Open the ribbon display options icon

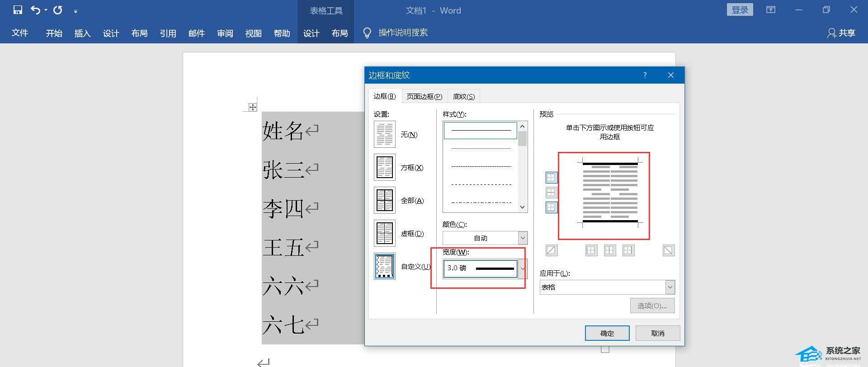[x=771, y=10]
